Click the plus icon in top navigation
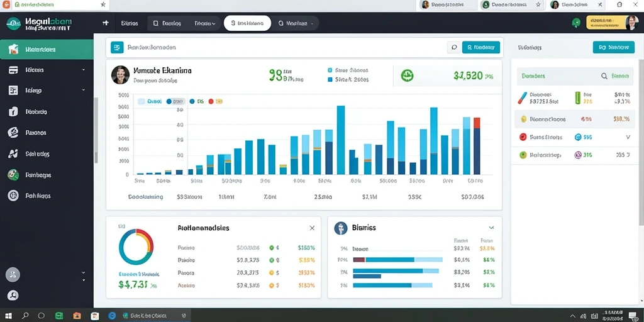 click(x=106, y=23)
